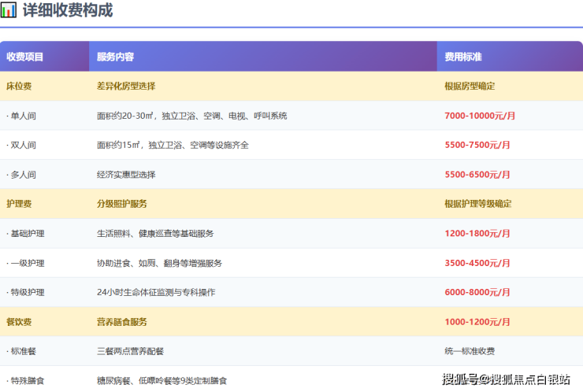Click the 5500-7500元/月 price text
Screen dimensions: 583x392
[477, 145]
